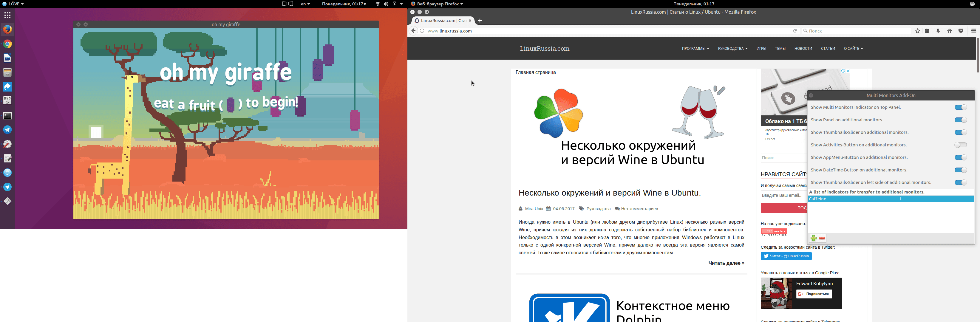
Task: Toggle Show Thumbnails-Slider on additional monitors
Action: click(960, 133)
